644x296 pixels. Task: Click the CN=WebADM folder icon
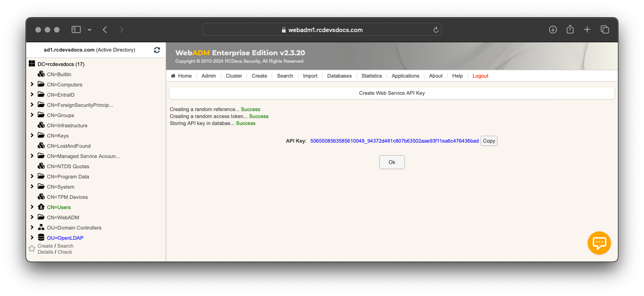coord(41,217)
